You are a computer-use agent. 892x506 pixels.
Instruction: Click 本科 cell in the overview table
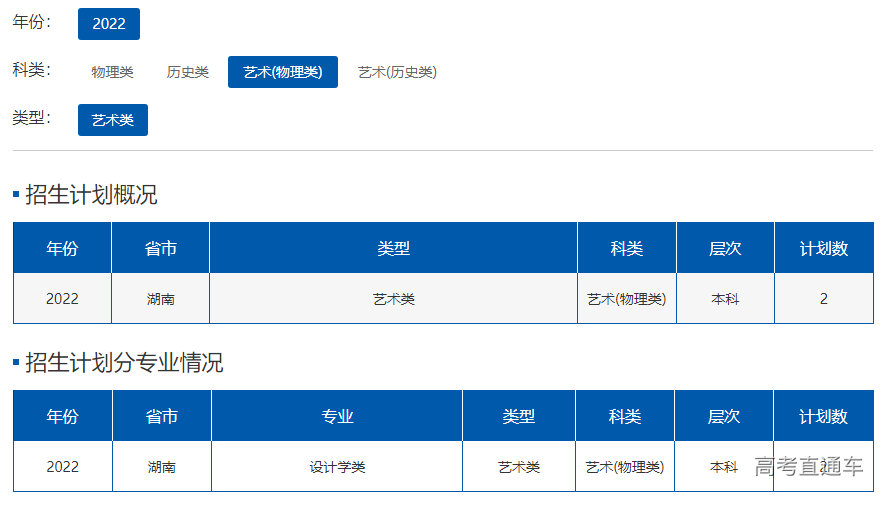pyautogui.click(x=725, y=299)
